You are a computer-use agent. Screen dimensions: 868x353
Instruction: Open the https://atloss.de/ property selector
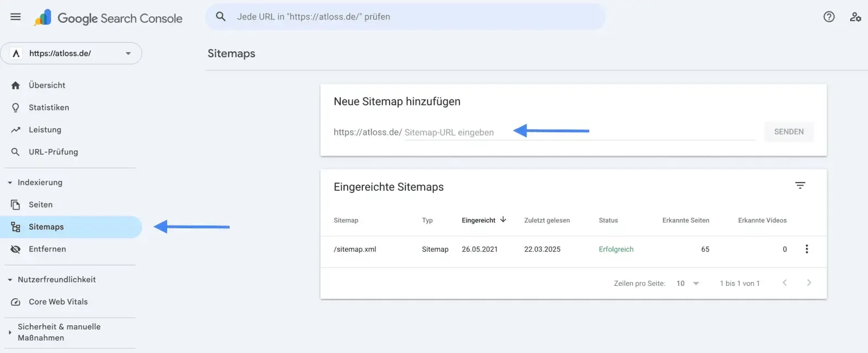[71, 53]
